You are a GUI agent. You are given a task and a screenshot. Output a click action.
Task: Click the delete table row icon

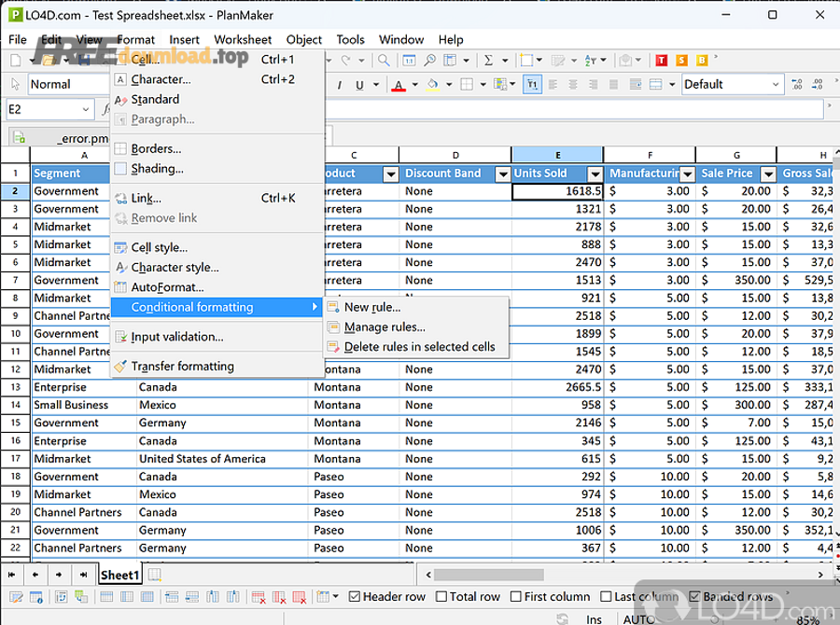coord(259,597)
